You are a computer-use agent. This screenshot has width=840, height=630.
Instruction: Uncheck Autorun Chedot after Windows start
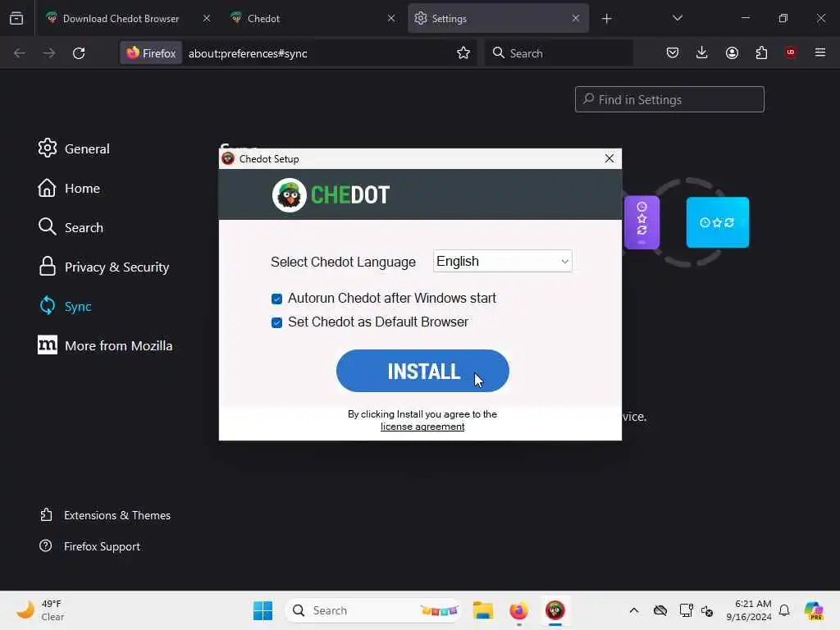pyautogui.click(x=276, y=299)
